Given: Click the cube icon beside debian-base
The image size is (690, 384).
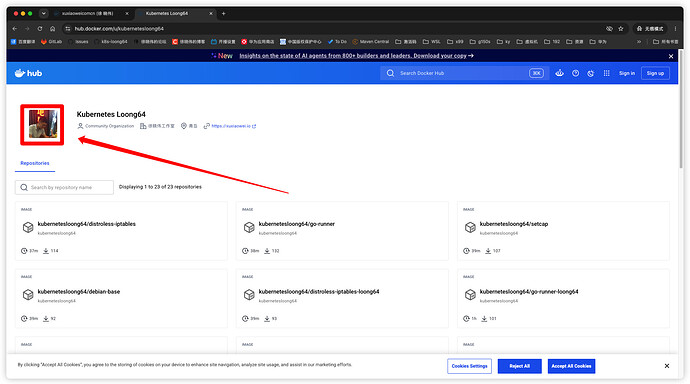Looking at the screenshot, I should [x=28, y=295].
